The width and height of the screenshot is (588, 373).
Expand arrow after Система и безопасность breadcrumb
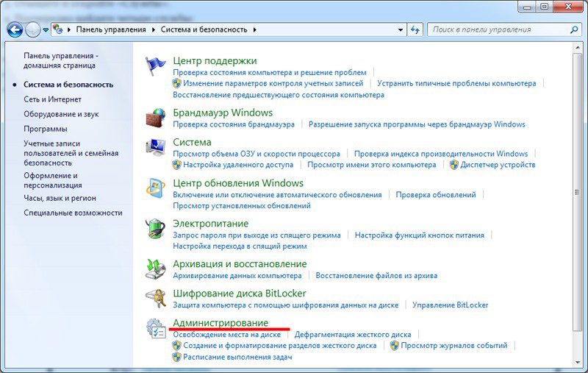point(254,29)
